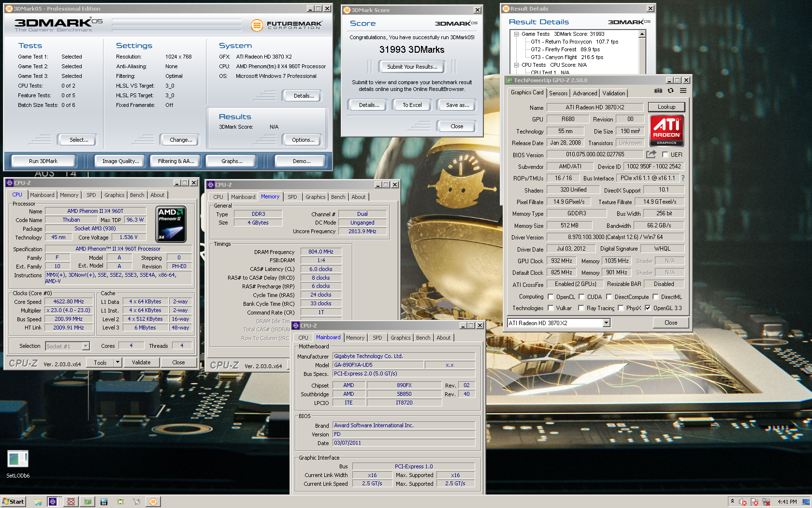Open the Validation tab in GPU-Z
Screen dimensions: 812x508
613,93
